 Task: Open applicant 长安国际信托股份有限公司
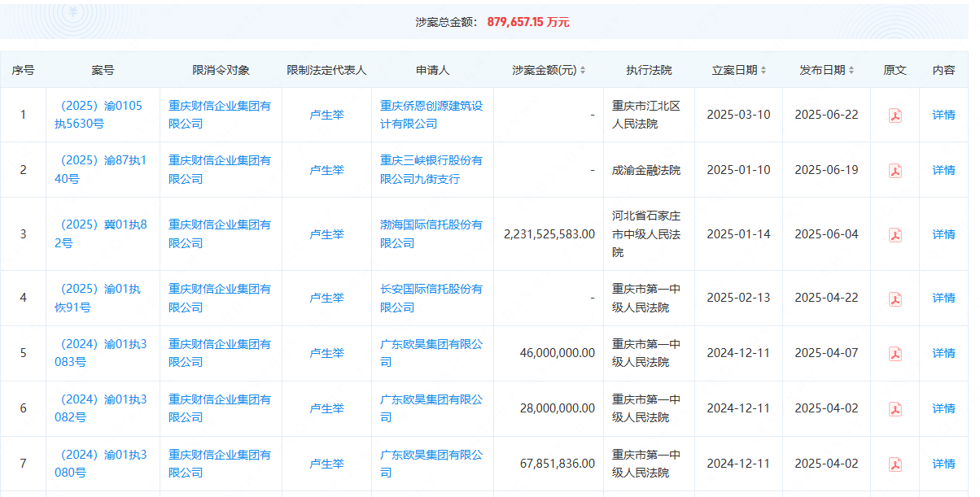pos(431,298)
